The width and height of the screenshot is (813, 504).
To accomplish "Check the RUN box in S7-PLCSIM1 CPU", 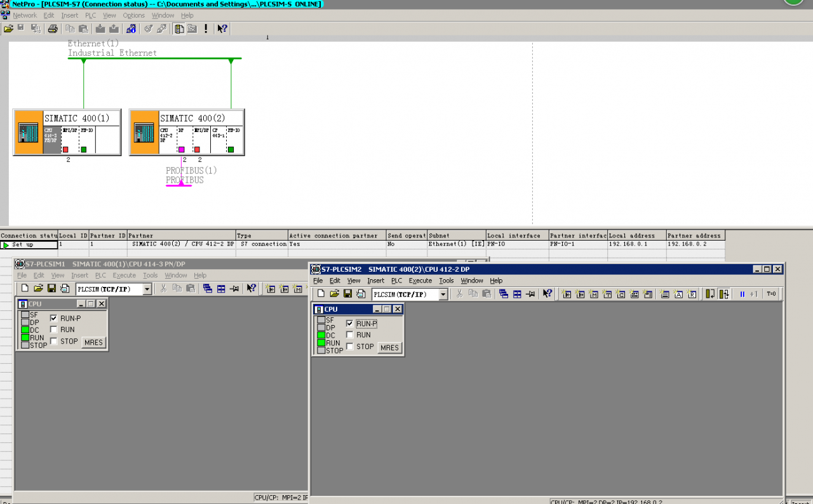I will (x=54, y=329).
